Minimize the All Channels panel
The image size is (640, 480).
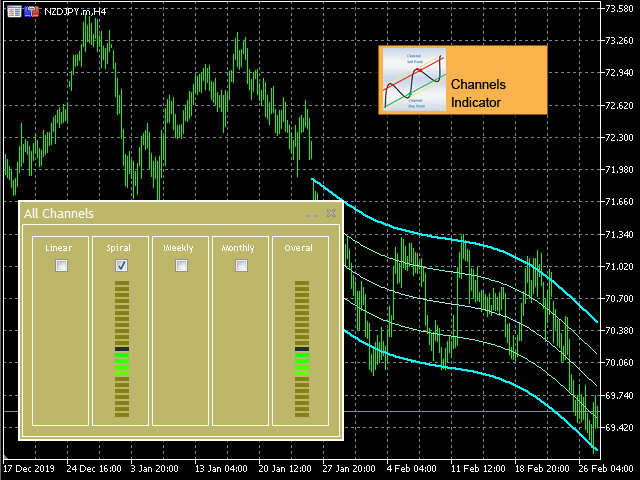coord(312,214)
